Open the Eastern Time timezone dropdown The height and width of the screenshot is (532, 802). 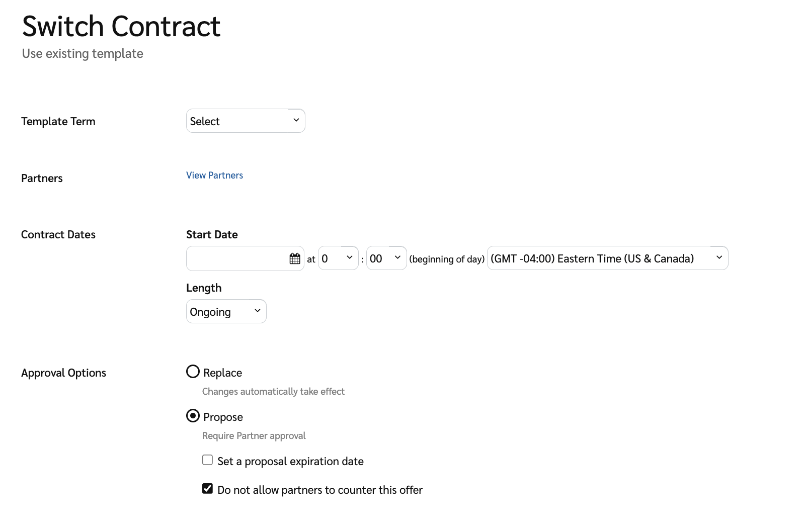tap(607, 258)
